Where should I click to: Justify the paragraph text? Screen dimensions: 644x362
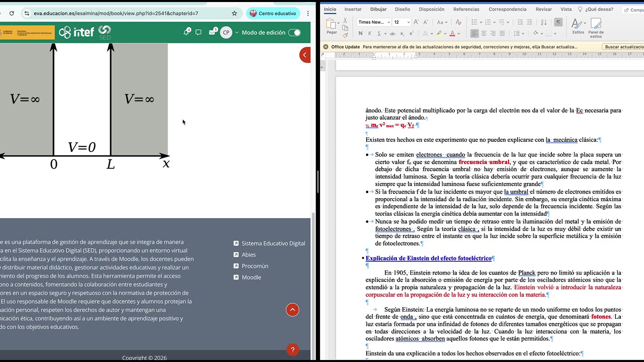[503, 33]
